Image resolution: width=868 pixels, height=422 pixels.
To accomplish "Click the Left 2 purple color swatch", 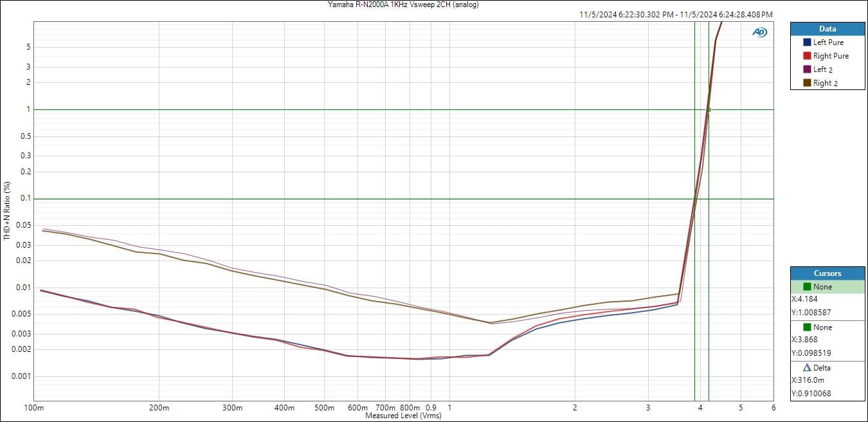I will 807,69.
